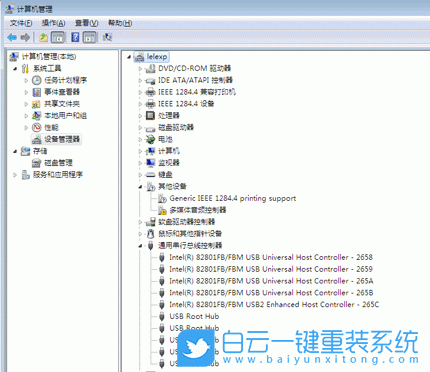The image size is (430, 372).
Task: Select the lelexp computer name
Action: point(157,57)
